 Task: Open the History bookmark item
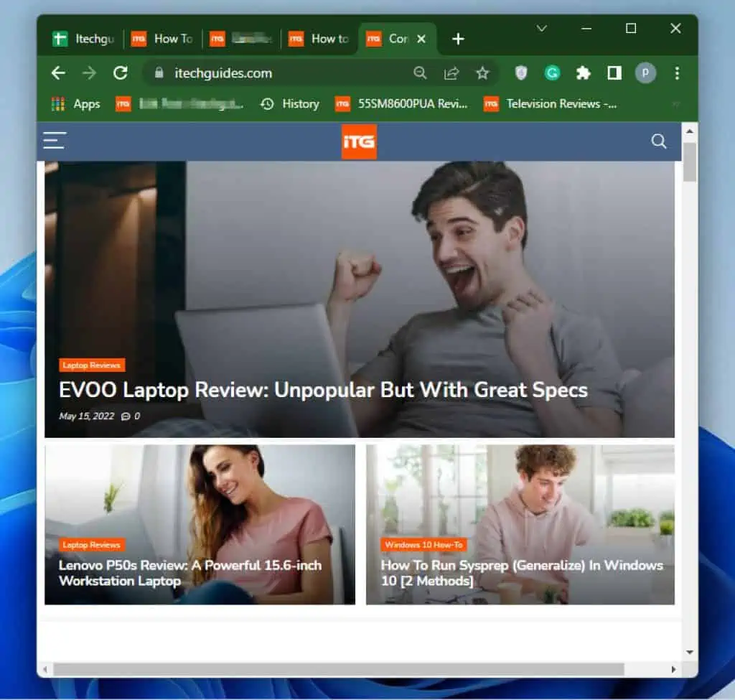(289, 104)
